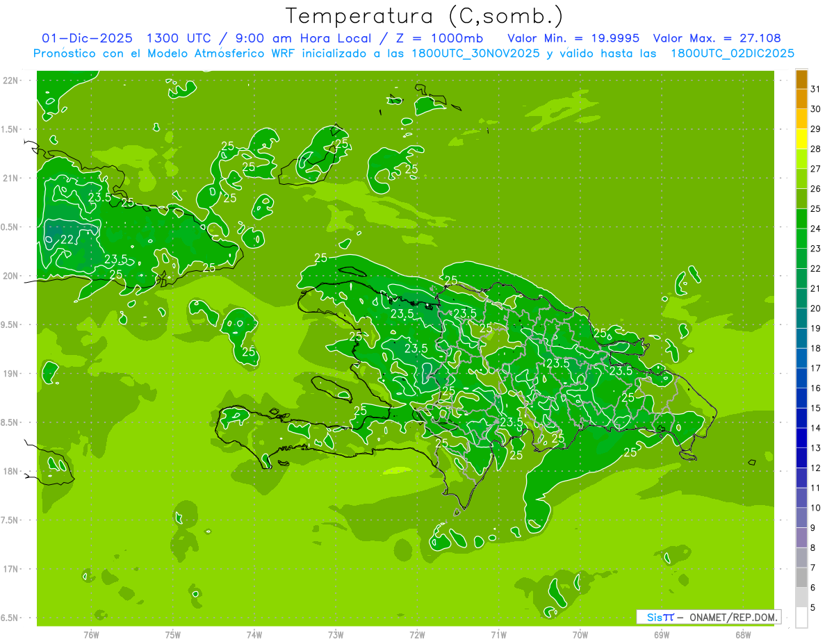Click the dark orange swatch atop the colorbar
Viewport: 834px width, 644px height.
802,79
